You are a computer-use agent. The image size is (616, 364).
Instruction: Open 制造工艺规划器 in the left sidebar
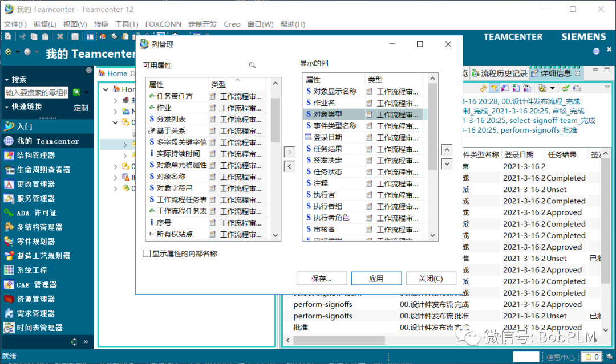47,256
